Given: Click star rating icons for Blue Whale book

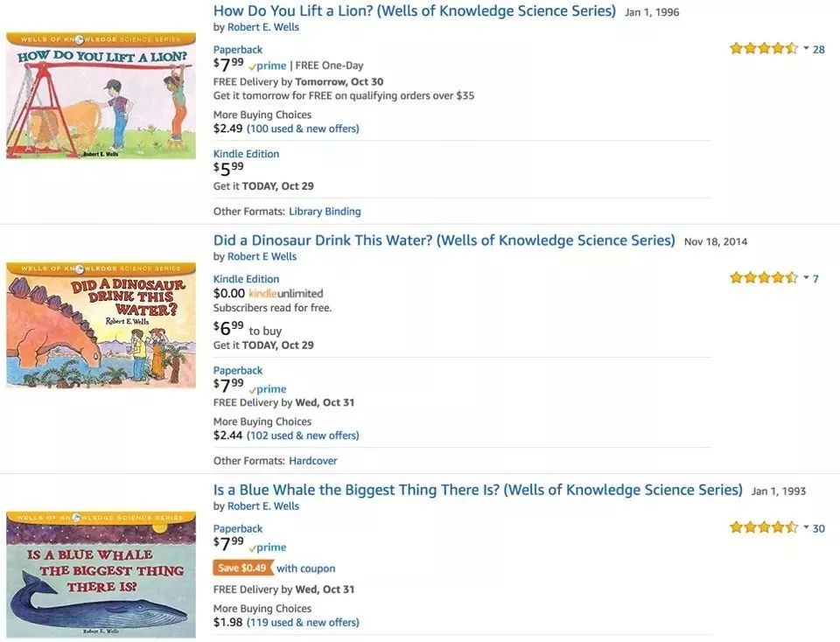Looking at the screenshot, I should [x=764, y=527].
